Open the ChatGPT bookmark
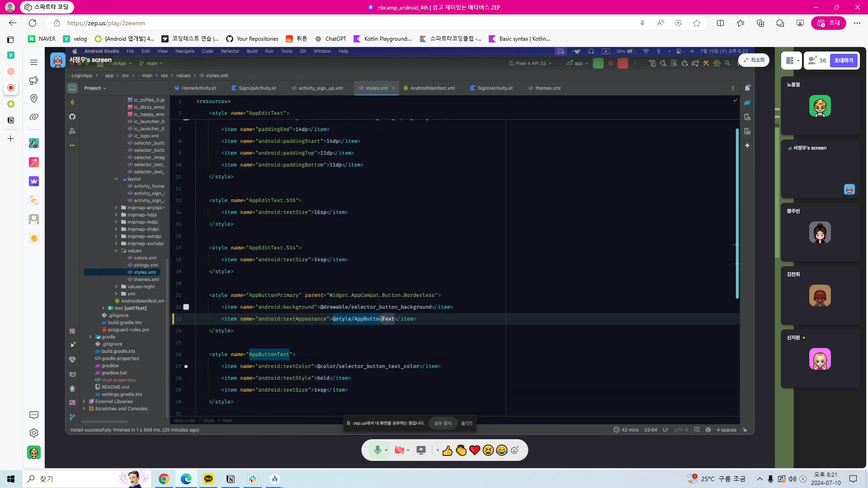Screen dimensions: 868x488 pyautogui.click(x=331, y=39)
